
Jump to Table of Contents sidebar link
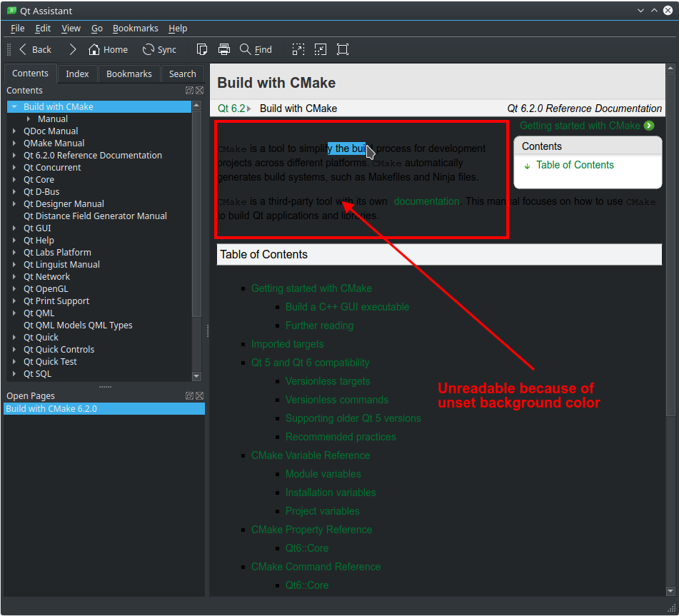pos(575,165)
